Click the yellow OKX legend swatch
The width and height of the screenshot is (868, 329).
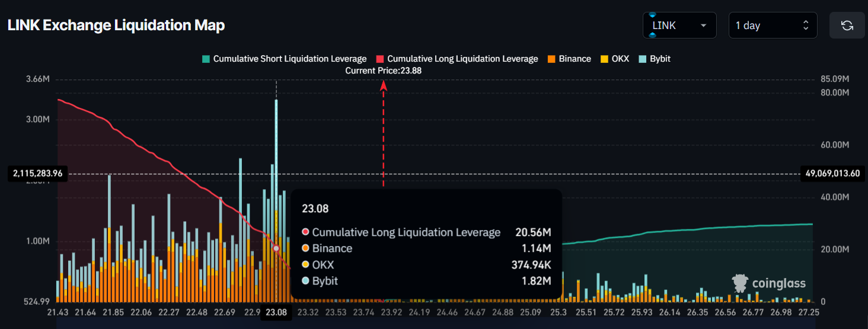(x=604, y=59)
